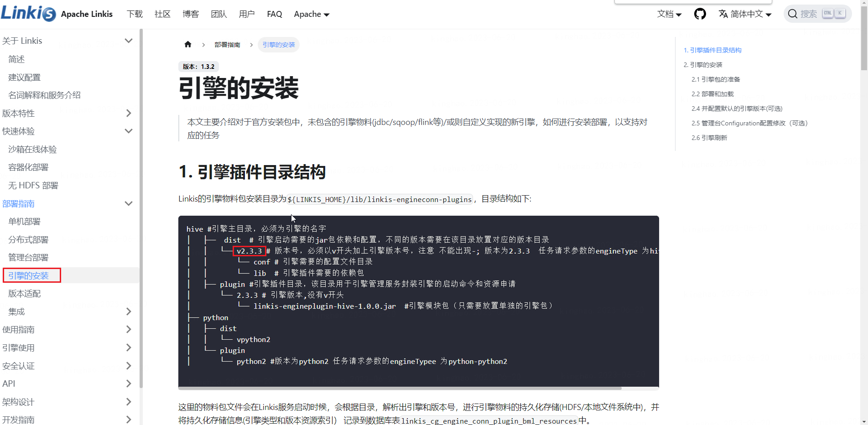This screenshot has width=868, height=425.
Task: Open the 博客 nav item
Action: coord(191,14)
